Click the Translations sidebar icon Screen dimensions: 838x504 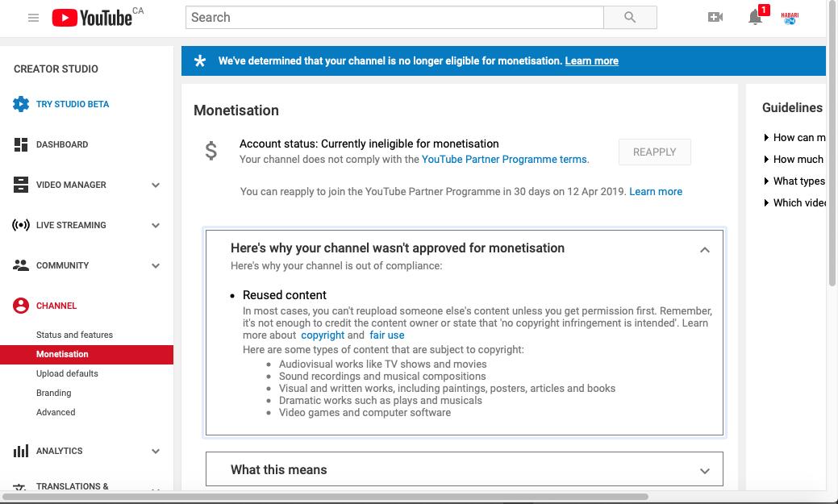[20, 487]
